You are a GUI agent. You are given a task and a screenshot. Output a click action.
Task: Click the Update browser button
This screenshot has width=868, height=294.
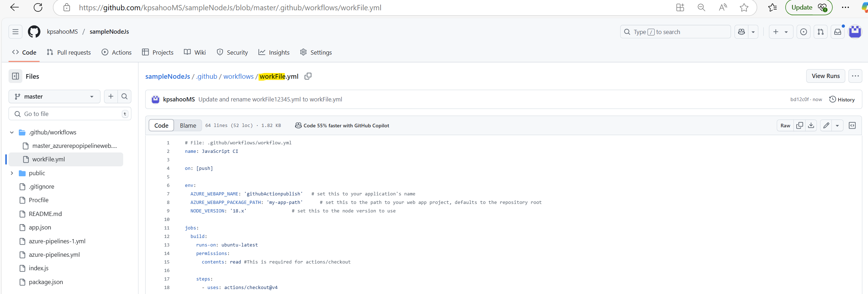tap(809, 7)
